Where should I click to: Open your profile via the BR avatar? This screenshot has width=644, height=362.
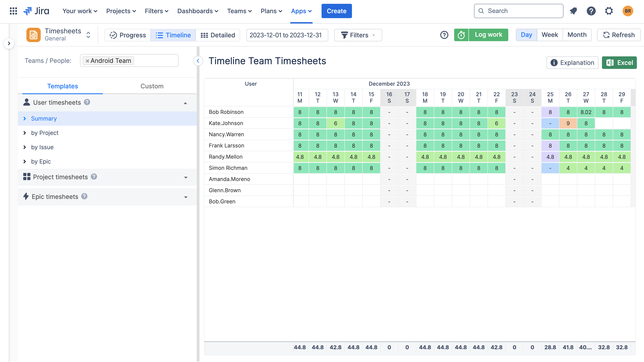[x=627, y=11]
